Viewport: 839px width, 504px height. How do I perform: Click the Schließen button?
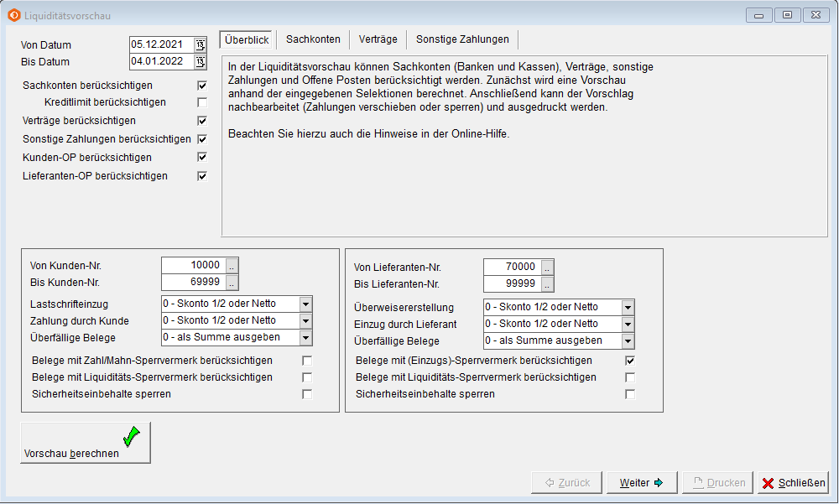(x=793, y=483)
